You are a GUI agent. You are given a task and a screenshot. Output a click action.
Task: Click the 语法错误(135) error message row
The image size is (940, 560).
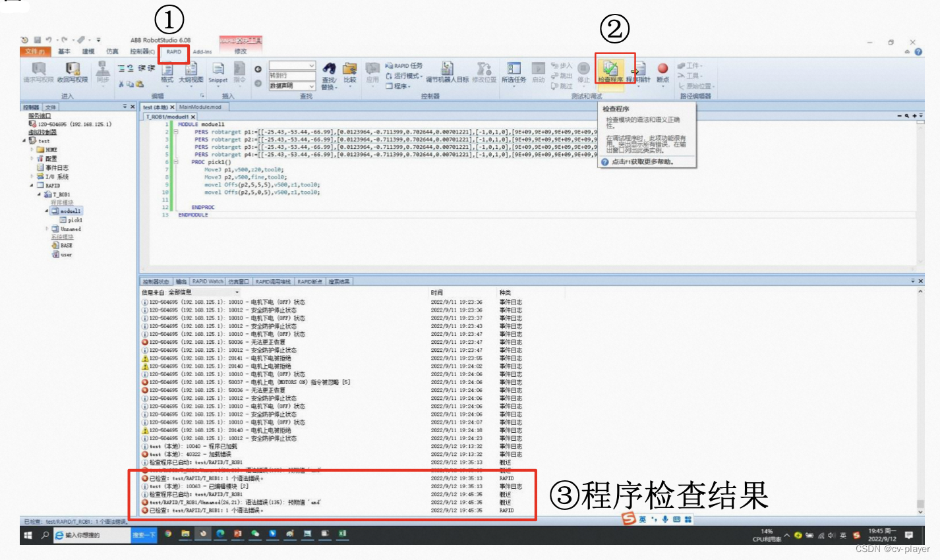(x=330, y=502)
